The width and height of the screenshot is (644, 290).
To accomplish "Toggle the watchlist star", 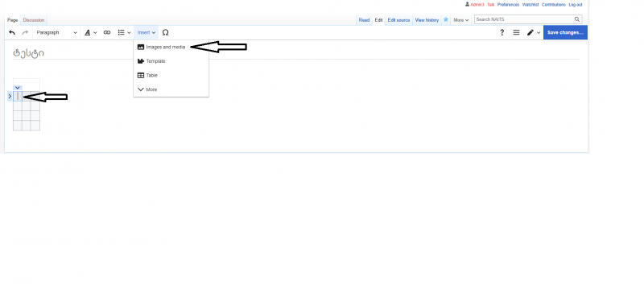I will 446,19.
